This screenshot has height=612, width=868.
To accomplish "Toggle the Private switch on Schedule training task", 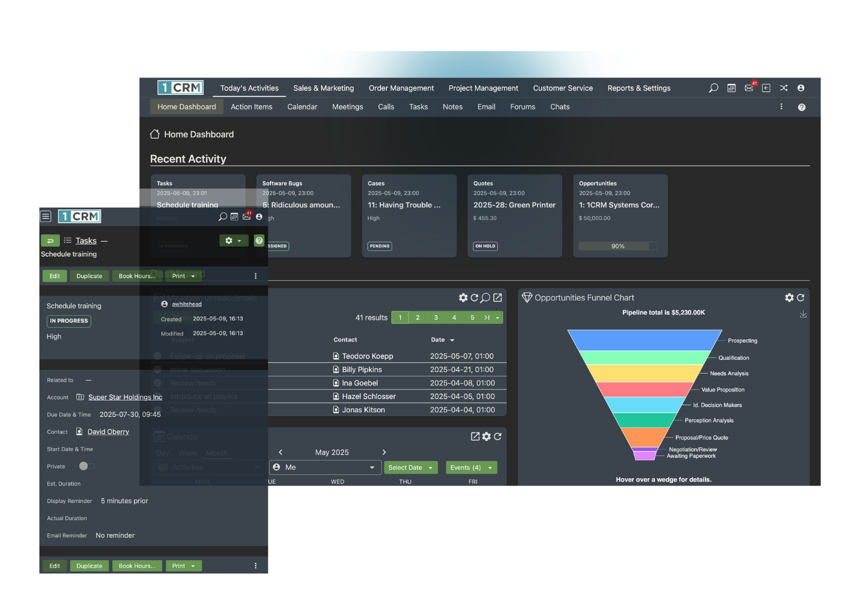I will point(85,466).
